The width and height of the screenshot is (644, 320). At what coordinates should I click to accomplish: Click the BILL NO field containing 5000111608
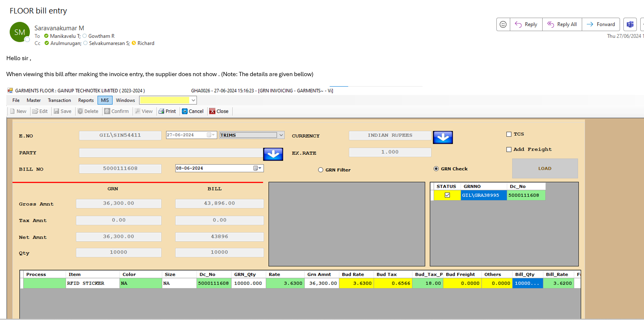coord(120,169)
